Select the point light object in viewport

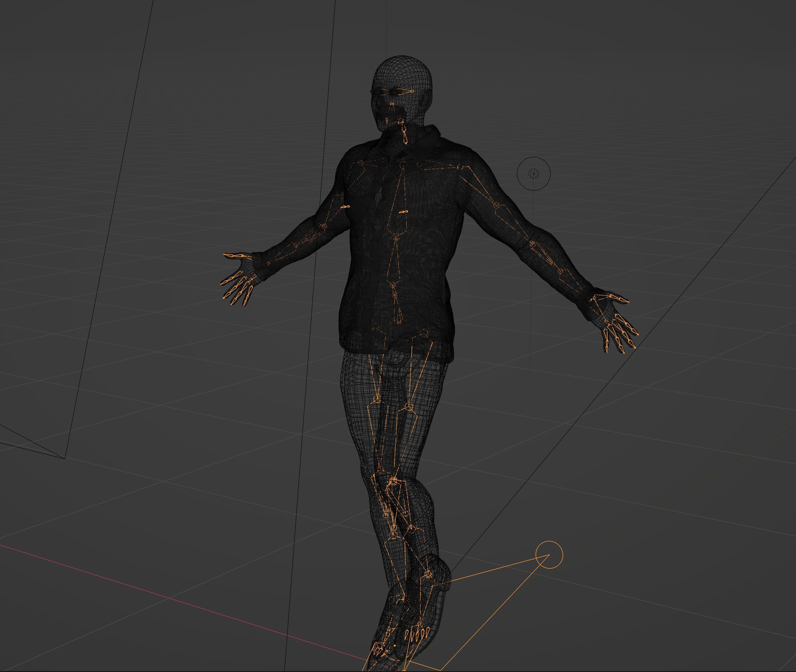tap(533, 174)
